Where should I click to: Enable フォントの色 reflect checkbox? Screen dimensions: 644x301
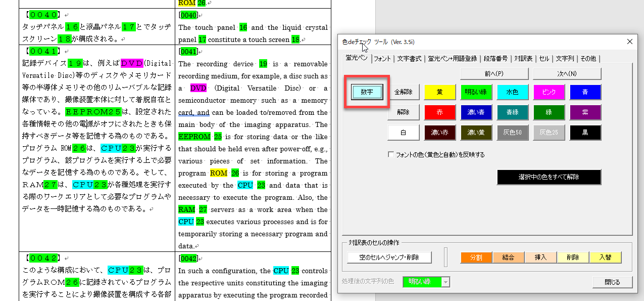coord(390,155)
